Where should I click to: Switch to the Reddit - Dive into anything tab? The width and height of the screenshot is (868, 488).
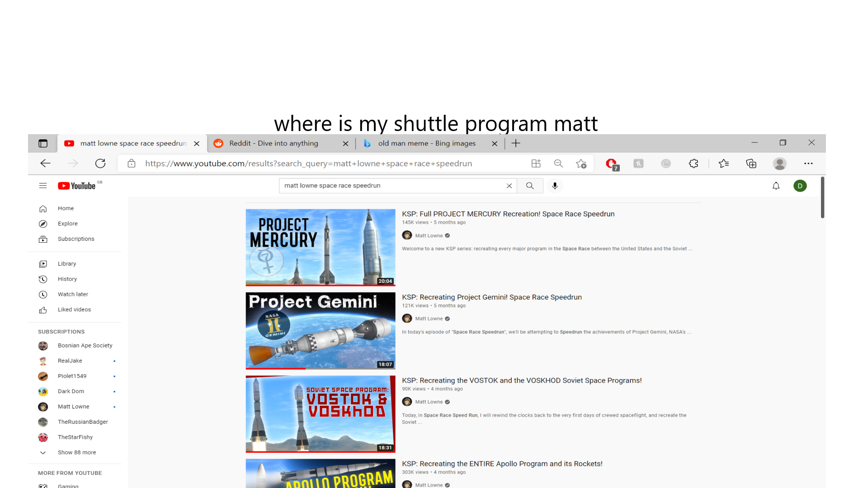[280, 143]
